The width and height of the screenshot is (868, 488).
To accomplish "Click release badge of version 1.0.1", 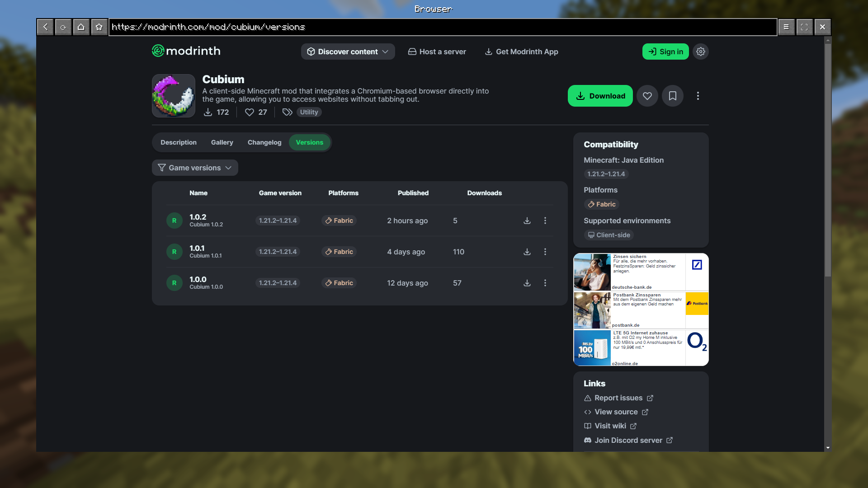I will pos(174,252).
